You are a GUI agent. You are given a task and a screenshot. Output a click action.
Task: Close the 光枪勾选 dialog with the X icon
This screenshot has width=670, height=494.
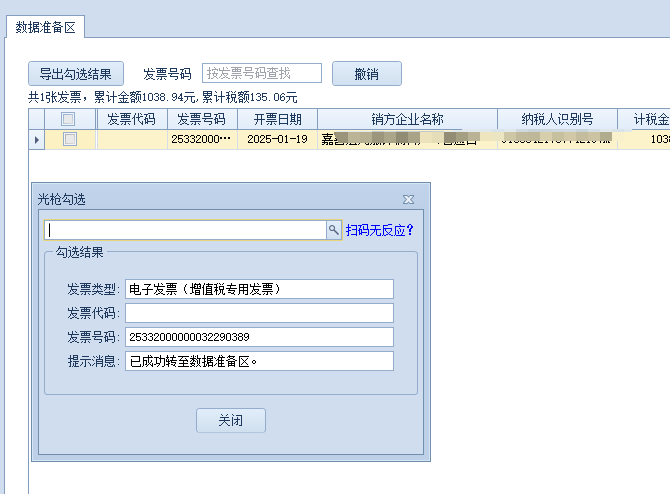coord(408,199)
